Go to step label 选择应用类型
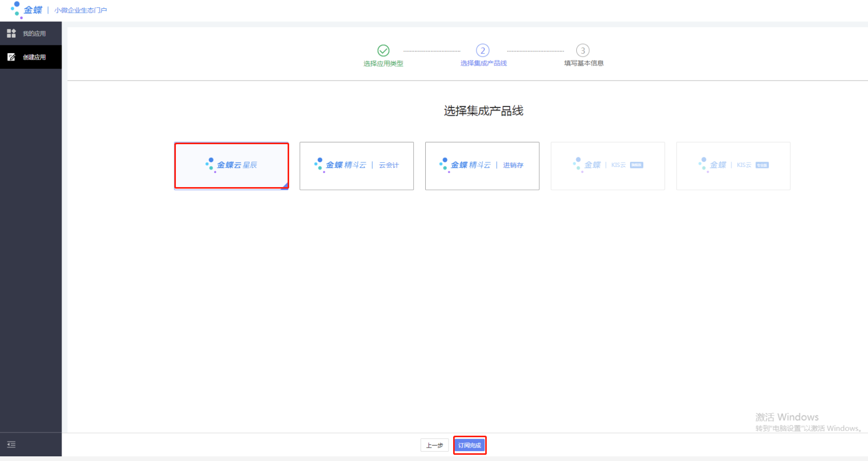868x461 pixels. [383, 64]
